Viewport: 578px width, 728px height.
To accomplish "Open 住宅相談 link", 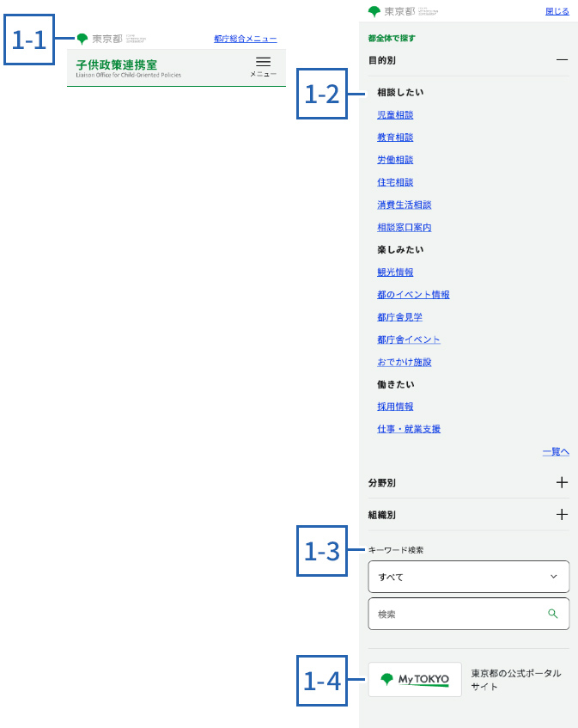I will click(x=395, y=182).
